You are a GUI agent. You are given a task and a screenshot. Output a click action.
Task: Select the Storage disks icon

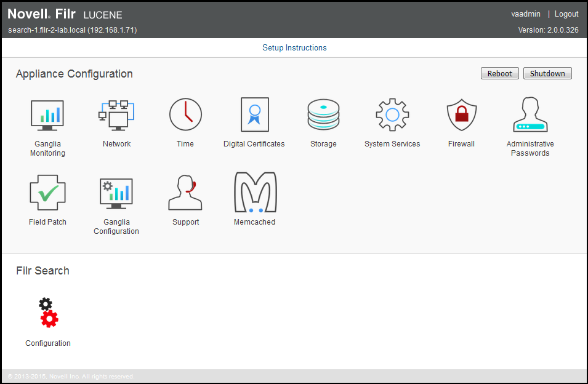point(323,114)
